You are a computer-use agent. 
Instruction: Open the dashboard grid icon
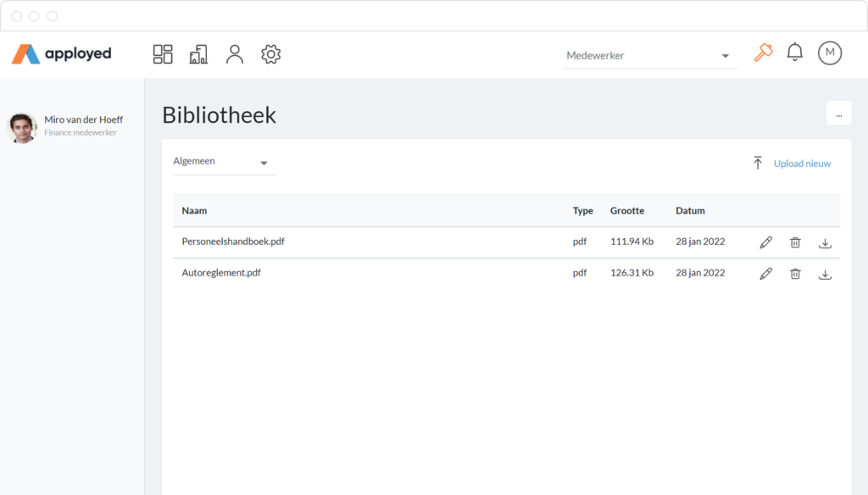coord(163,54)
